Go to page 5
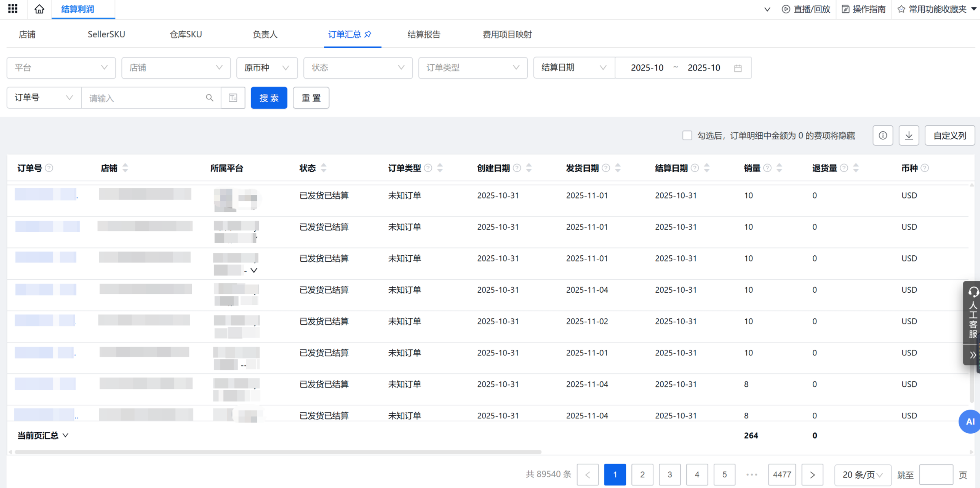Image resolution: width=980 pixels, height=488 pixels. point(725,475)
